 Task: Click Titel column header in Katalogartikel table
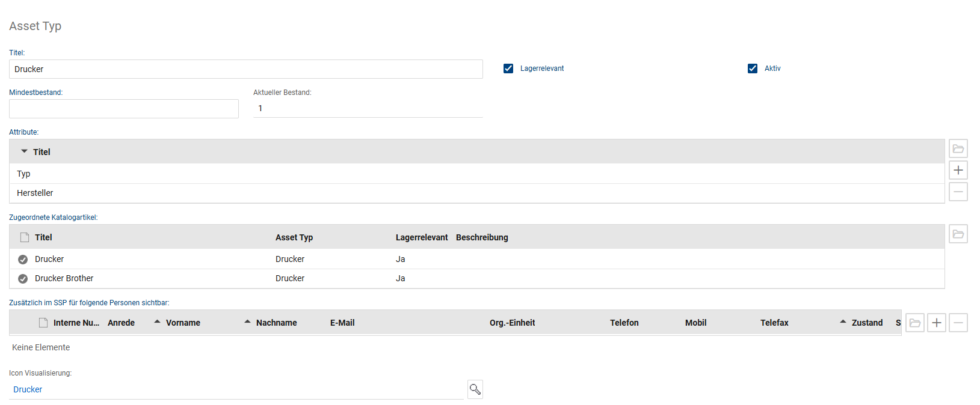[43, 237]
